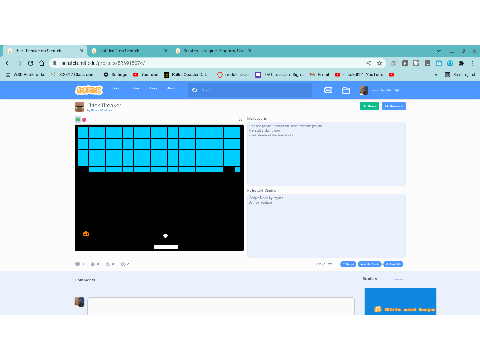Reload the page with the refresh icon

pyautogui.click(x=30, y=63)
